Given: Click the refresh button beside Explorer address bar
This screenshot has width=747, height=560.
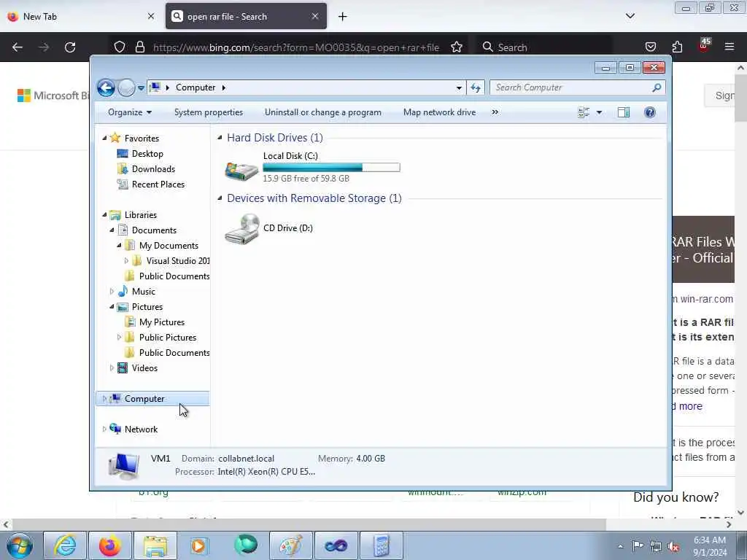Looking at the screenshot, I should (x=476, y=87).
